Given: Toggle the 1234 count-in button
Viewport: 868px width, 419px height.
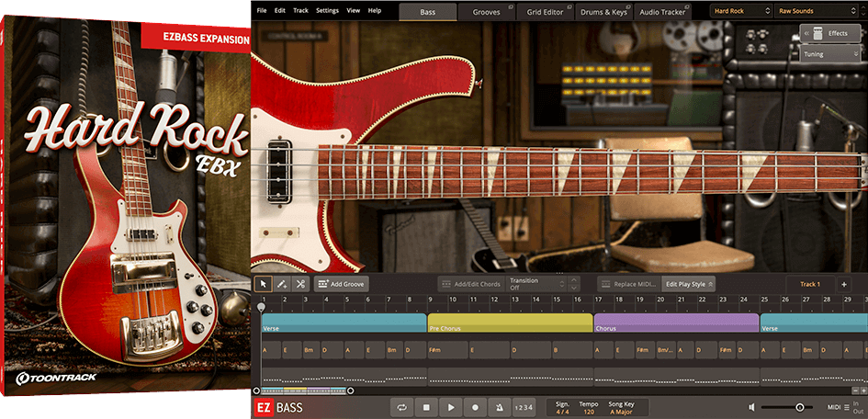Looking at the screenshot, I should click(523, 407).
